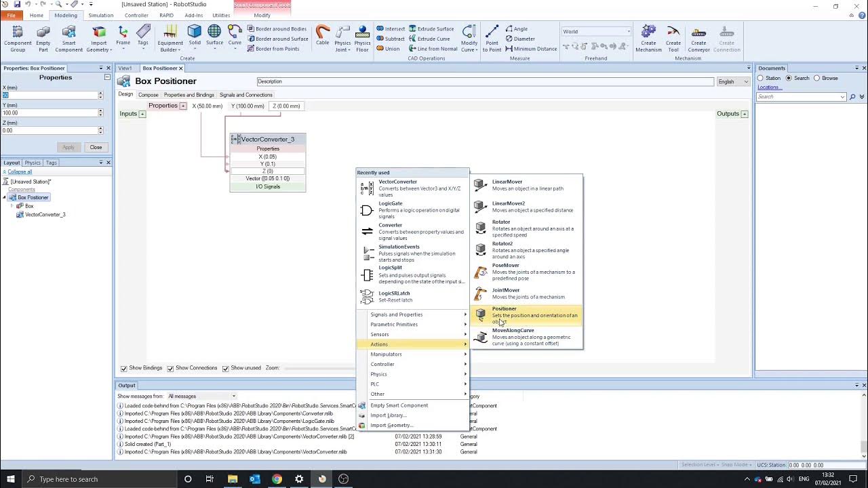Add new input with plus button
Viewport: 868px width, 488px height.
click(142, 114)
